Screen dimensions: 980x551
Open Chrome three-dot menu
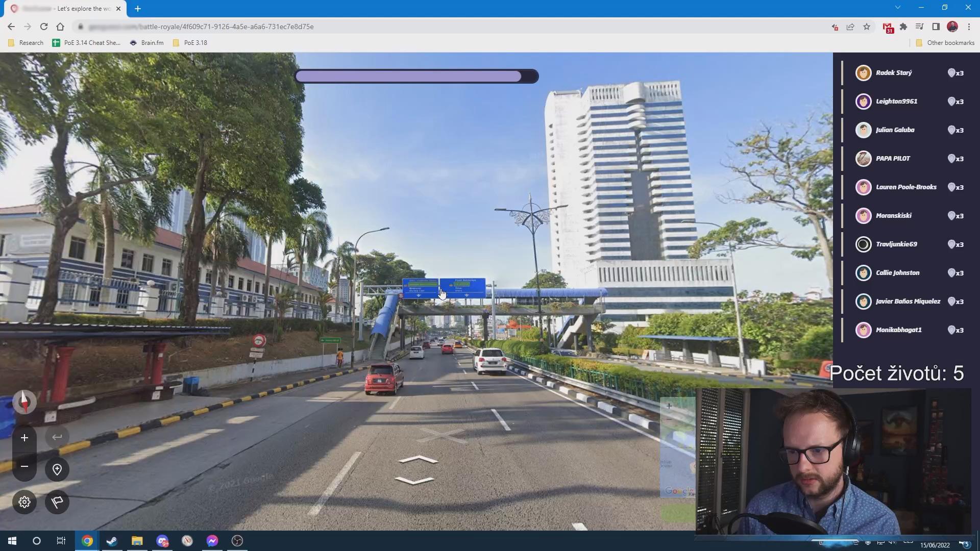969,27
